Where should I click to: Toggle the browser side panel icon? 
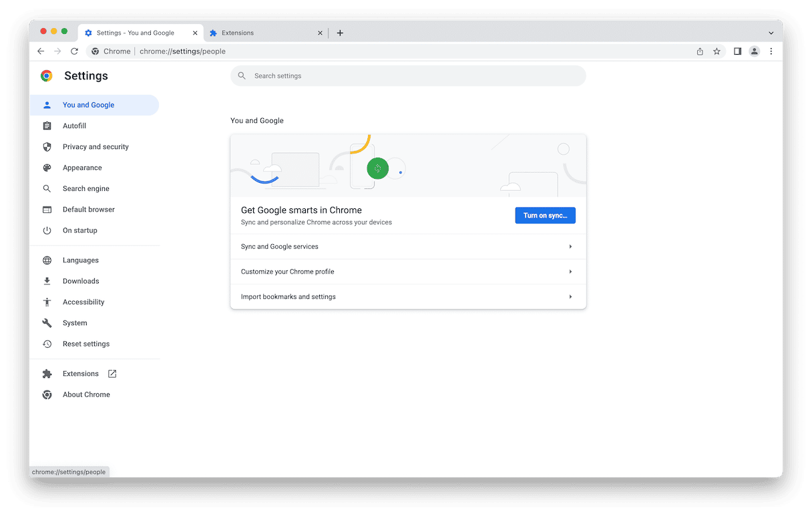coord(737,51)
